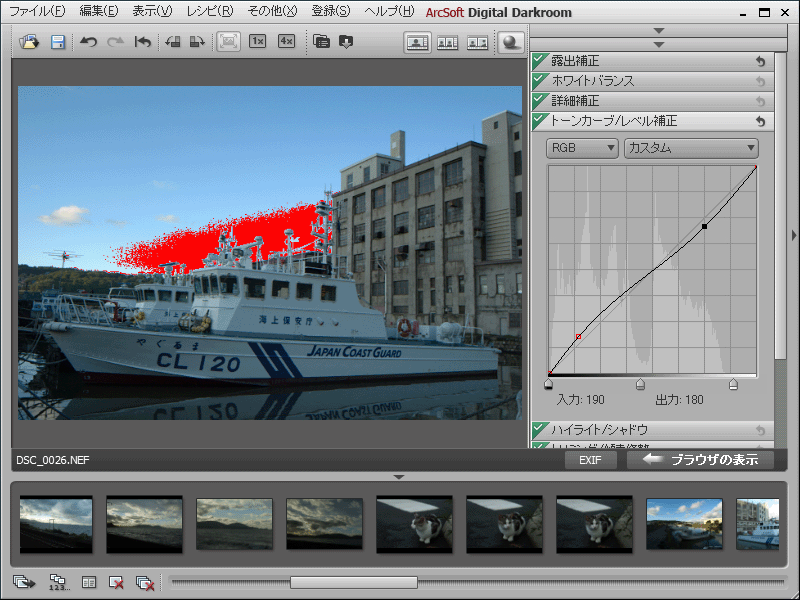The height and width of the screenshot is (600, 800).
Task: Fit the image to the window
Action: pyautogui.click(x=229, y=41)
